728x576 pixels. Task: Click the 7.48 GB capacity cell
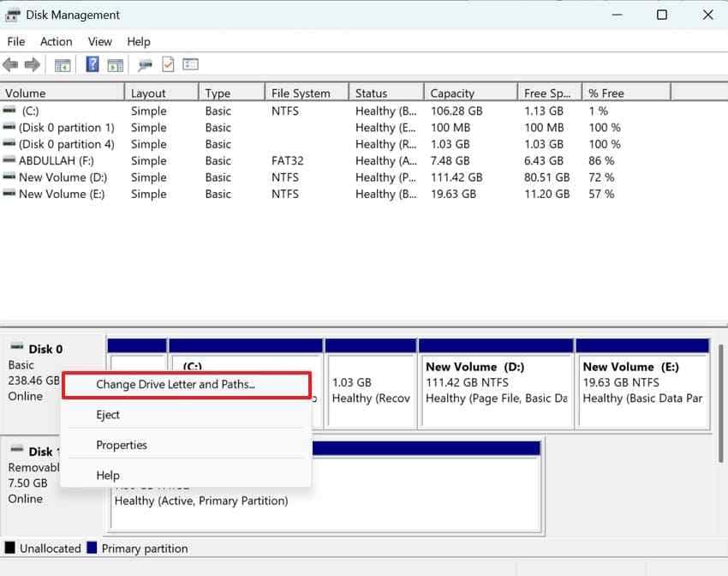tap(450, 161)
